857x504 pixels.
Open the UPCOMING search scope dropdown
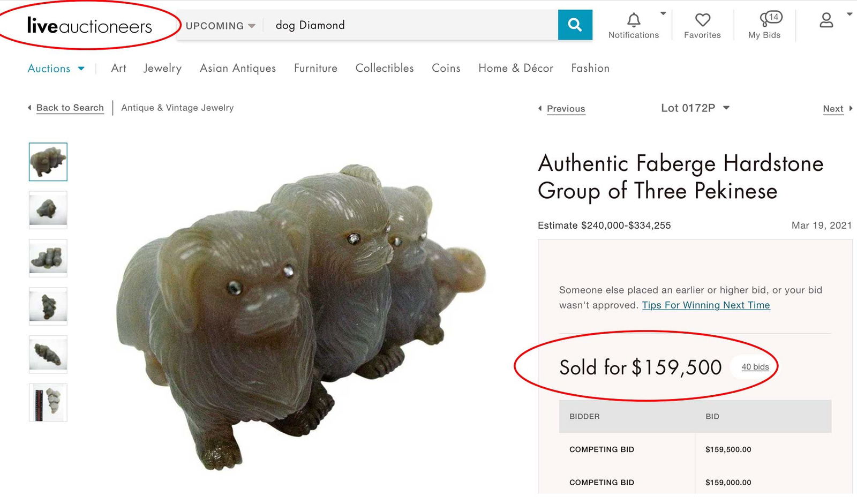(220, 25)
